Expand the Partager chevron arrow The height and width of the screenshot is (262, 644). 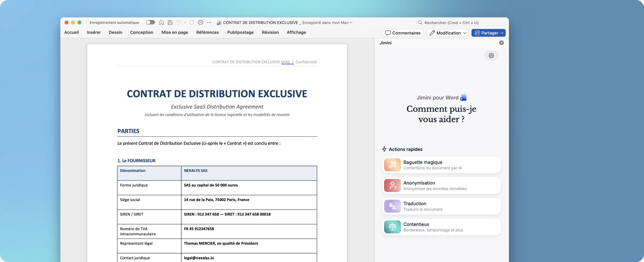[x=502, y=33]
